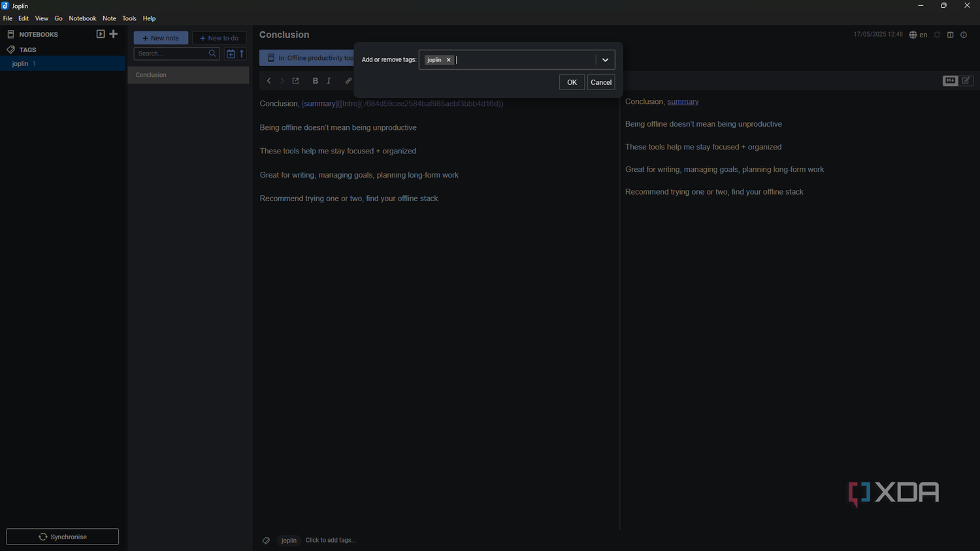Open the tags dropdown arrow in dialog
The image size is (980, 551).
605,60
